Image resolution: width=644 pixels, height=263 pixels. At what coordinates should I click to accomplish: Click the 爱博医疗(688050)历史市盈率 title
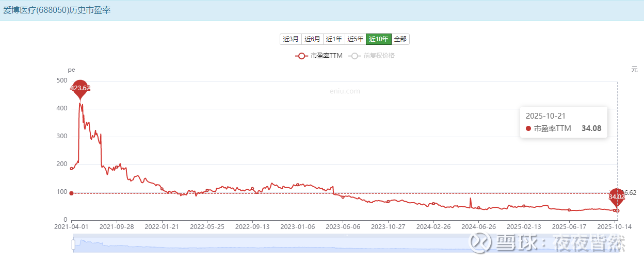[x=57, y=10]
